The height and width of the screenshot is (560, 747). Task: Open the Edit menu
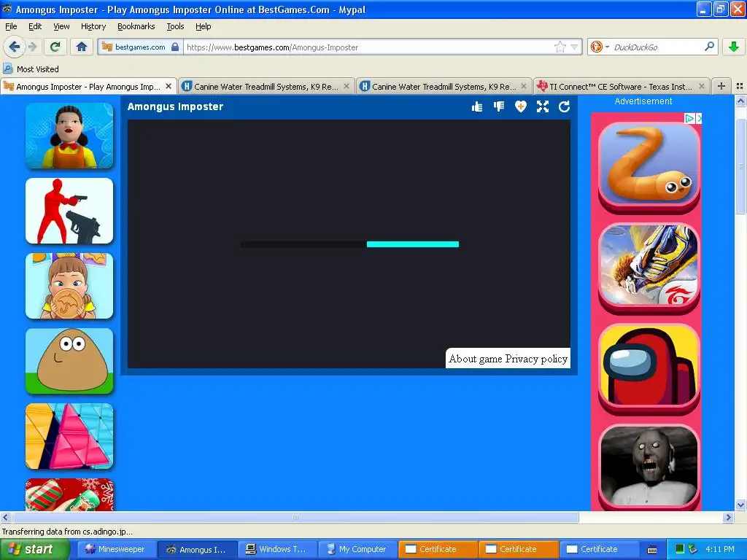point(35,26)
